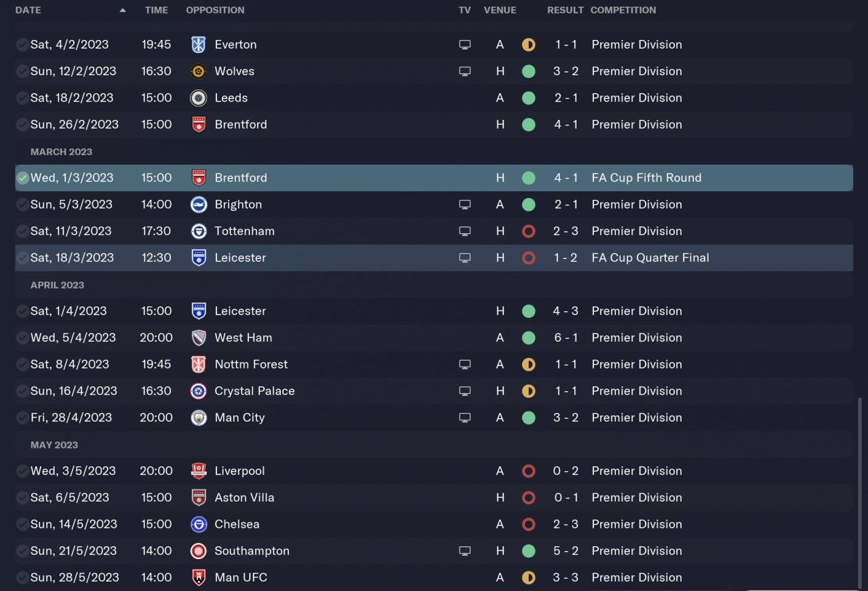Click the green win indicator for West Ham
Image resolution: width=868 pixels, height=591 pixels.
tap(529, 338)
